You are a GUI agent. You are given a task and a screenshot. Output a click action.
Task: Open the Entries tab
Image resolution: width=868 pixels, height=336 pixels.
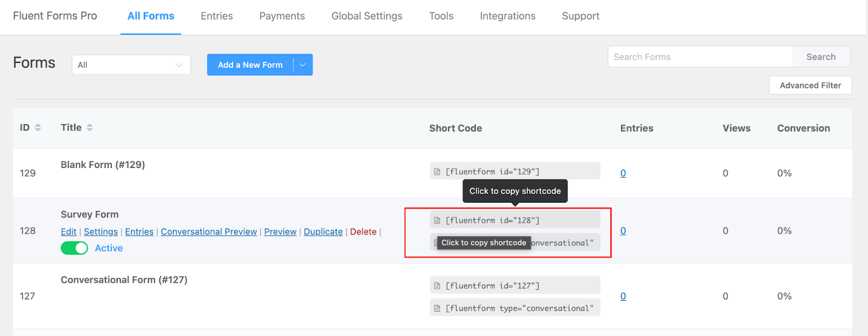point(216,16)
